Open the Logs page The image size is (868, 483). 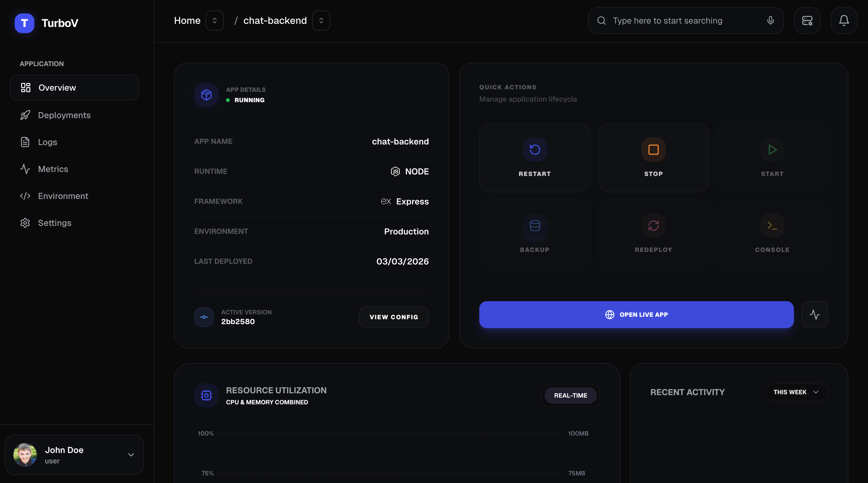pos(74,142)
